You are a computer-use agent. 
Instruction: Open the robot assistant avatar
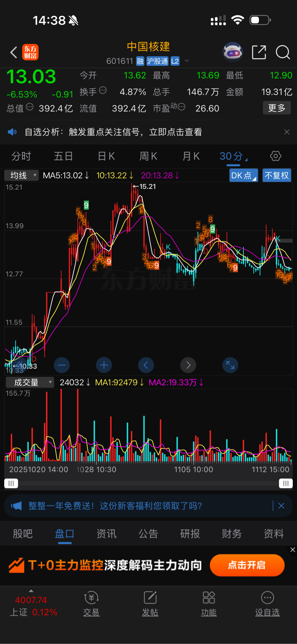pyautogui.click(x=232, y=52)
